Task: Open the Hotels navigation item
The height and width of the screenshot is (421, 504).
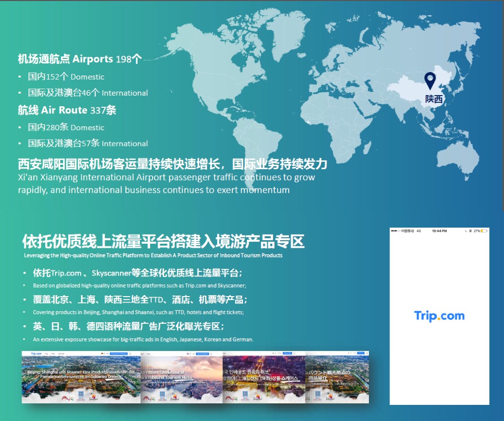Action: coord(53,354)
